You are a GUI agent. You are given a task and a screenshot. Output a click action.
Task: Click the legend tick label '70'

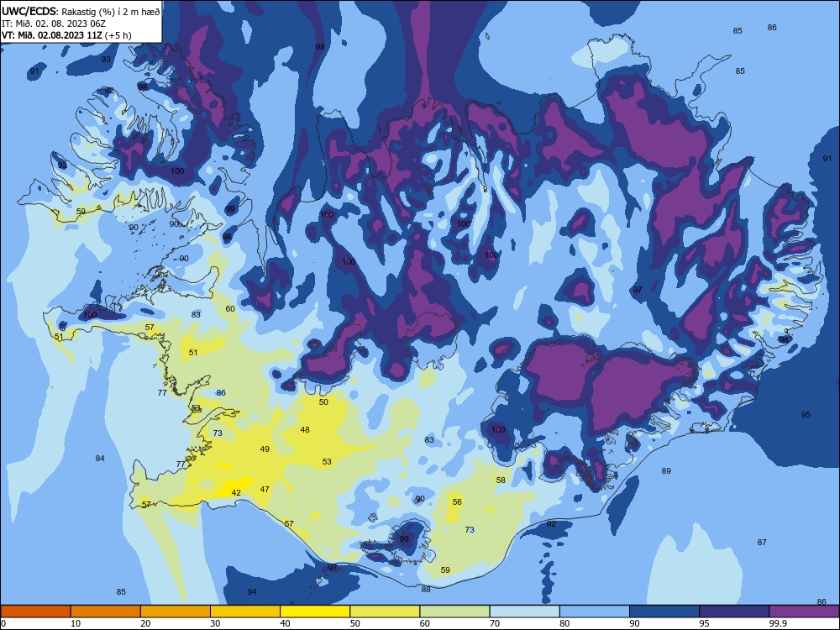[x=495, y=623]
